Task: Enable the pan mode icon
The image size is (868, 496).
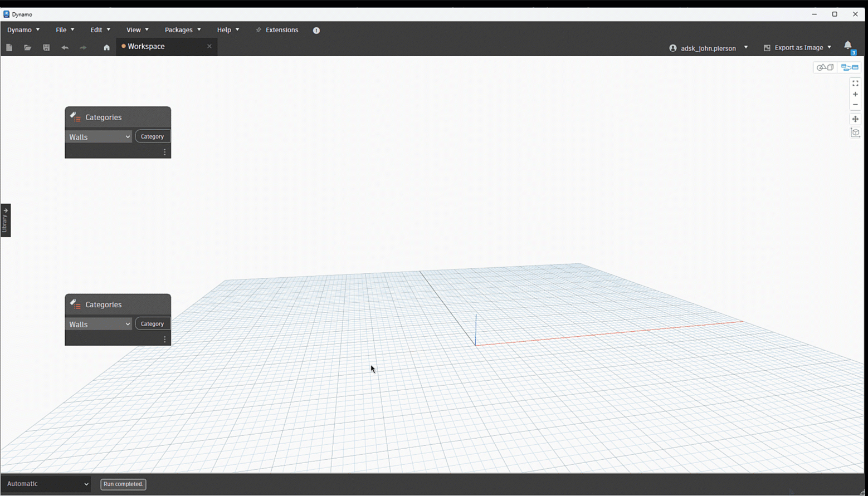Action: tap(855, 119)
